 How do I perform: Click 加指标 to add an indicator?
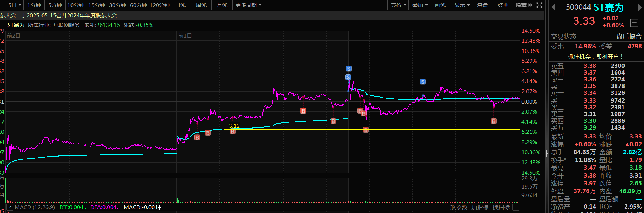[480, 207]
